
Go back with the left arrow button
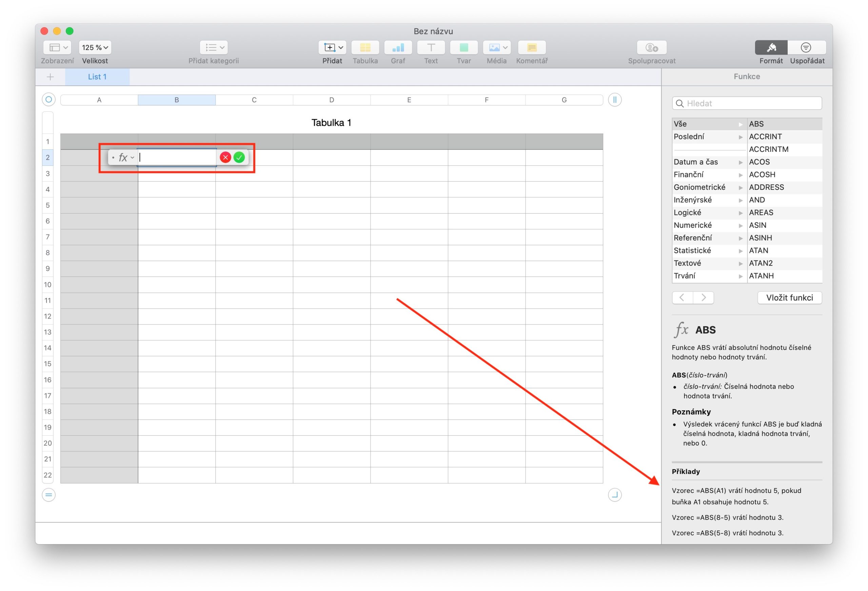click(683, 298)
